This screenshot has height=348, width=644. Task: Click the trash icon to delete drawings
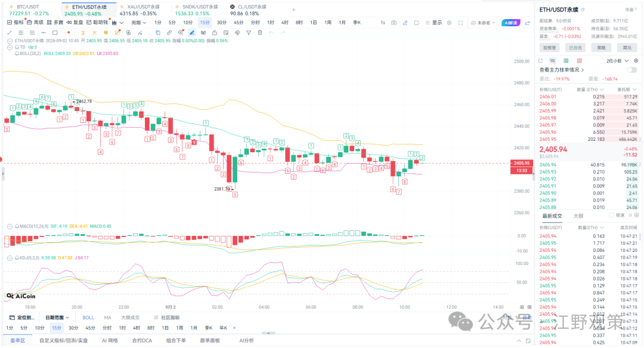[260, 32]
